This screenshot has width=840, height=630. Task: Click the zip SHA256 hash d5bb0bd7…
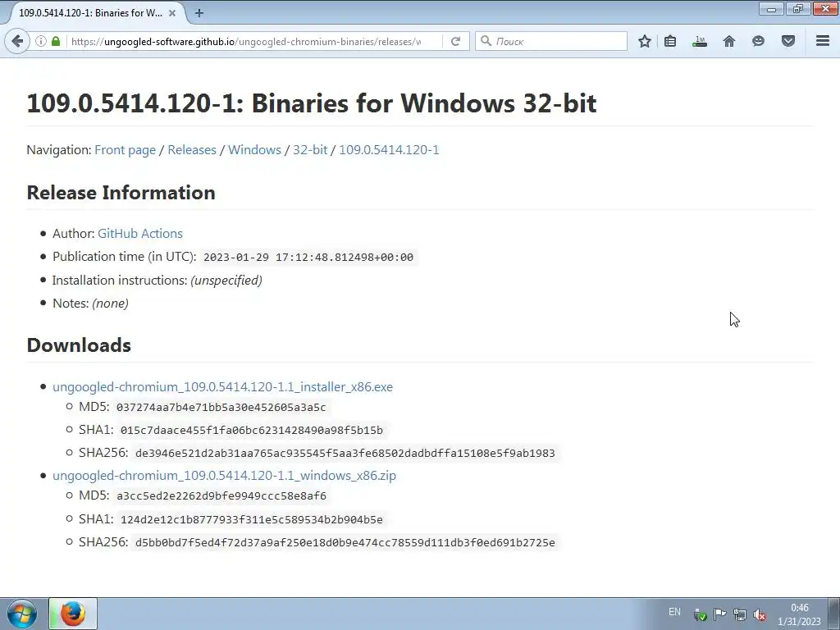(x=345, y=543)
